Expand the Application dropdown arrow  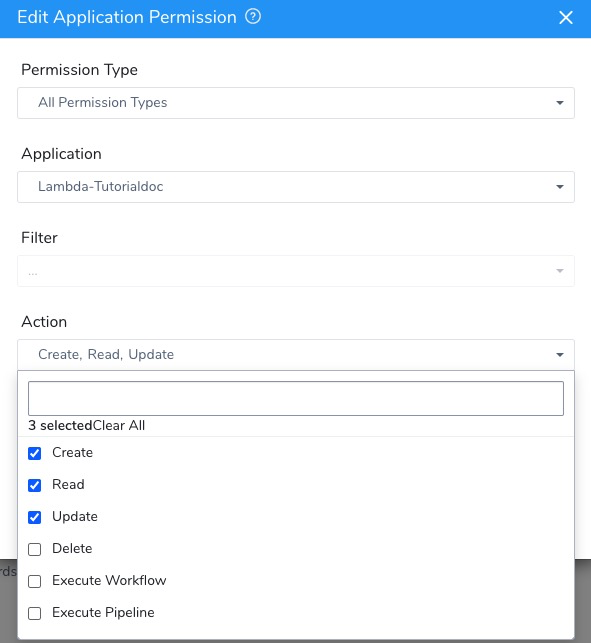pyautogui.click(x=559, y=187)
